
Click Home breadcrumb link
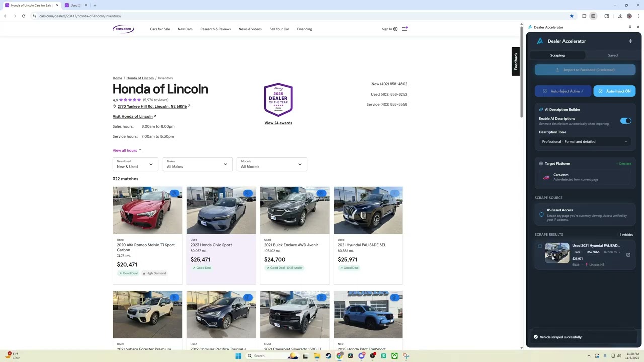[117, 78]
